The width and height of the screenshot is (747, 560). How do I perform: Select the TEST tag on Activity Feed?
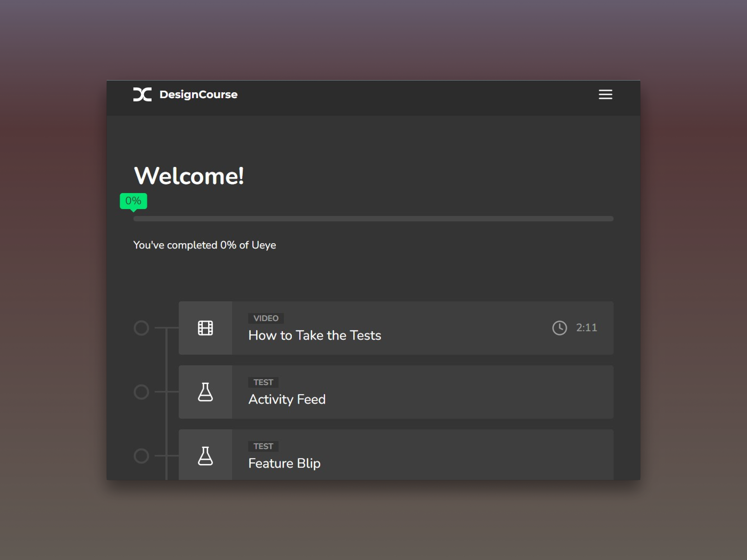point(263,382)
